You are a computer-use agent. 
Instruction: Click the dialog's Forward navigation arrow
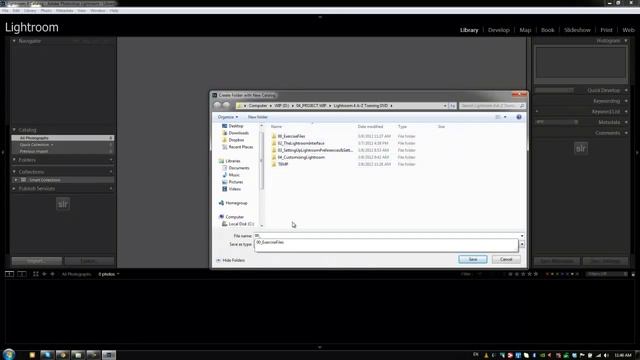pos(226,105)
